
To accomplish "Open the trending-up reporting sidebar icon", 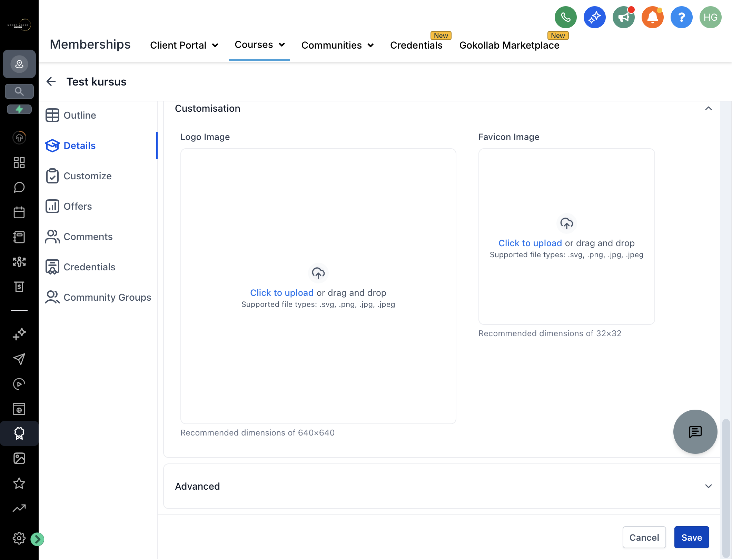I will [19, 508].
